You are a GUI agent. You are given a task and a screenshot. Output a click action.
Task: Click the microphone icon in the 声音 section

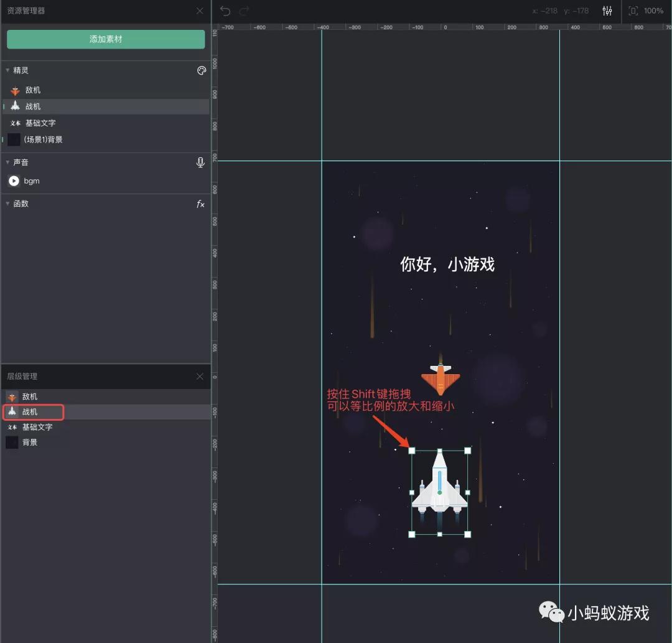click(200, 162)
